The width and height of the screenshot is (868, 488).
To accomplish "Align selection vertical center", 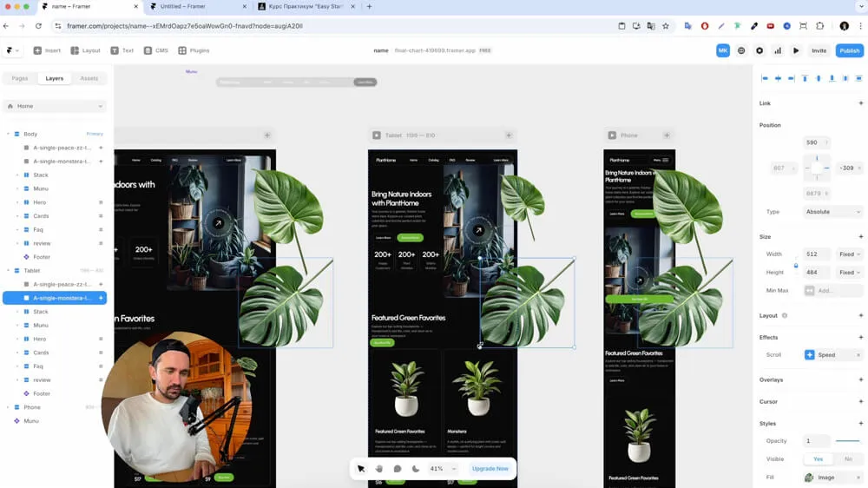I will click(819, 79).
